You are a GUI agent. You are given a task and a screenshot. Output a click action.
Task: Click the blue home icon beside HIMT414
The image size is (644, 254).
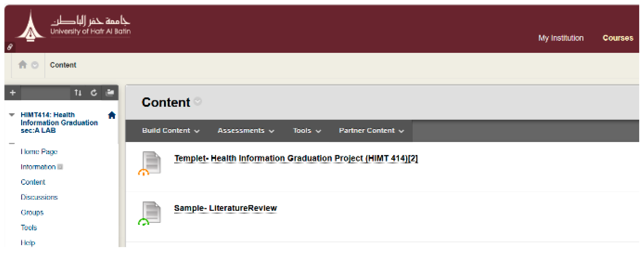tap(112, 115)
